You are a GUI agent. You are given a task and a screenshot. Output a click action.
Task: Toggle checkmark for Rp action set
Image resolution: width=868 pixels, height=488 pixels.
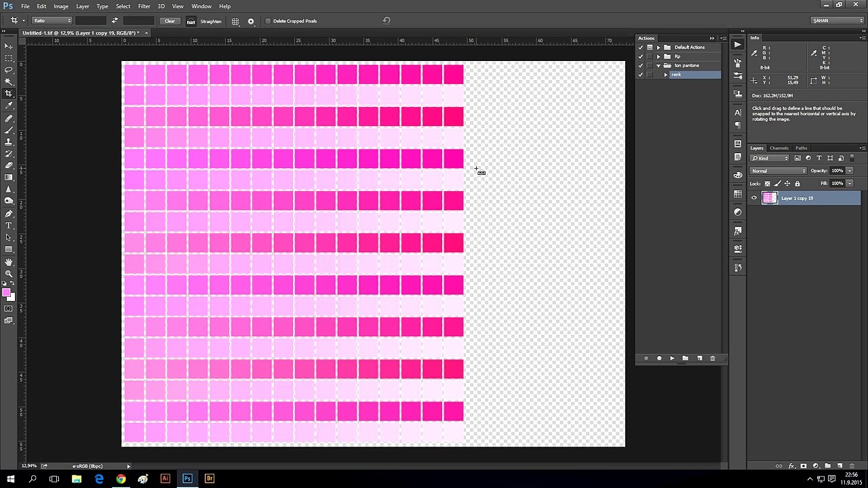pyautogui.click(x=641, y=56)
